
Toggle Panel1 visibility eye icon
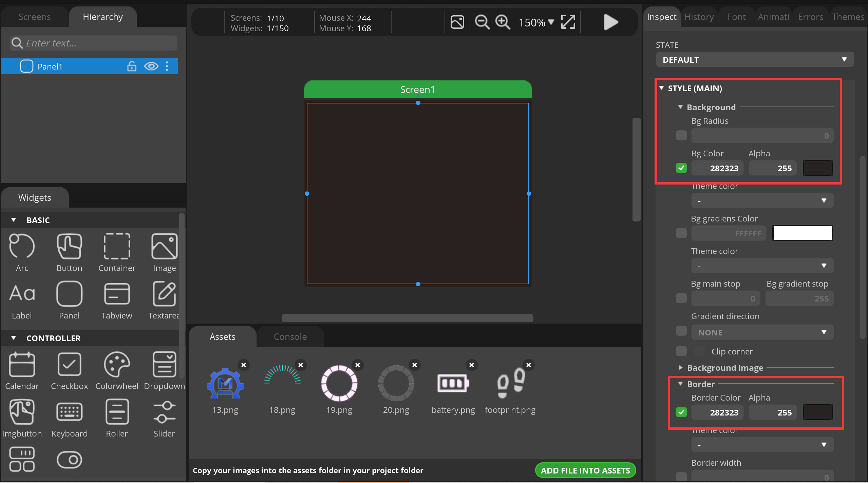coord(151,66)
